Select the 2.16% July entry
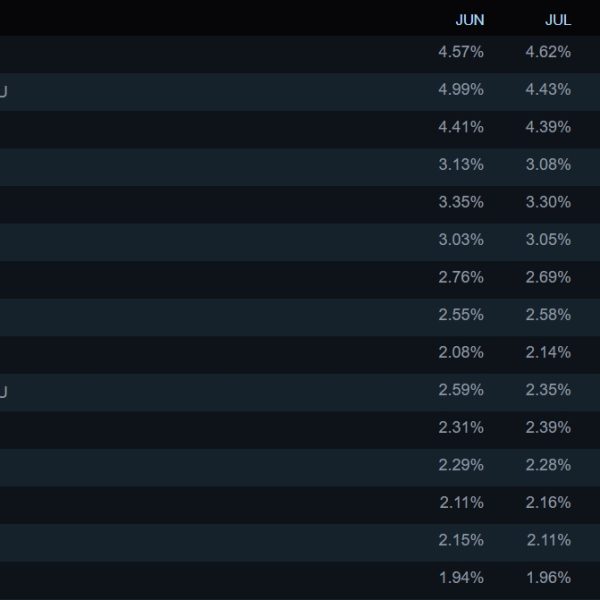This screenshot has height=600, width=600. pos(548,502)
